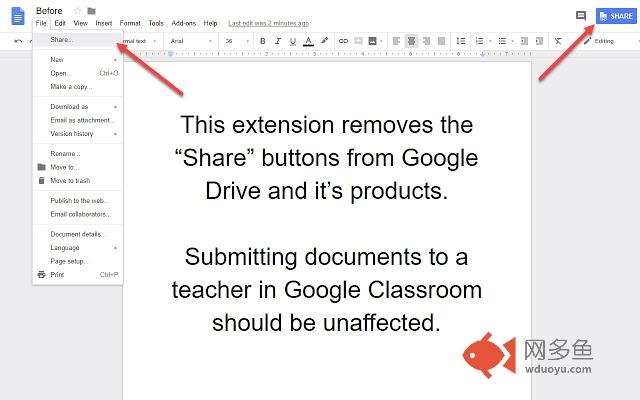
Task: Click the horizontal ruler left indent marker
Action: click(171, 53)
